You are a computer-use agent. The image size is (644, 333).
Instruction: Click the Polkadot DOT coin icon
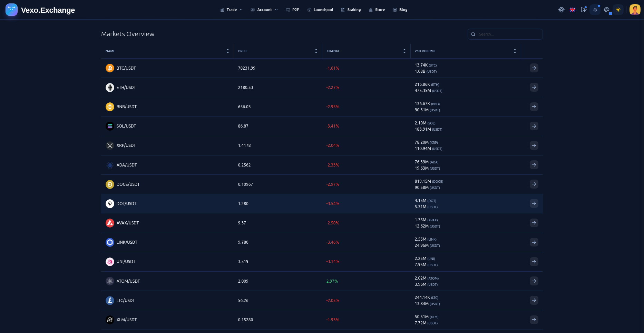(x=110, y=204)
